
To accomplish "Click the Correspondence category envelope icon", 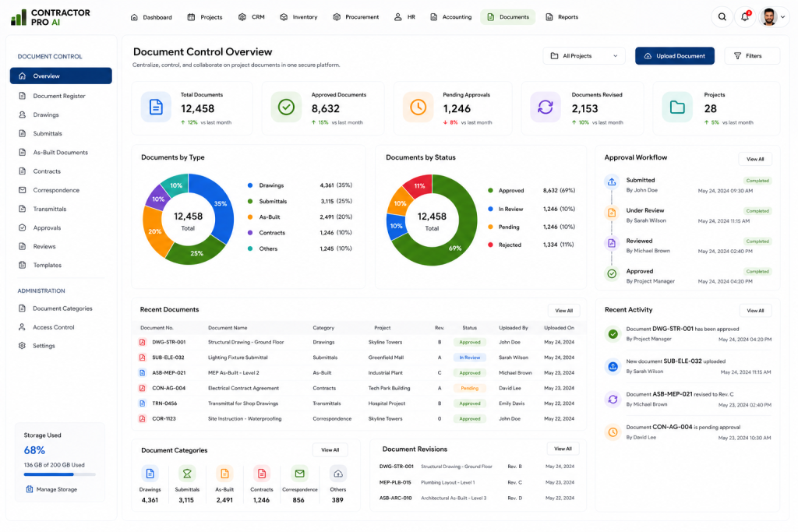I will point(299,474).
